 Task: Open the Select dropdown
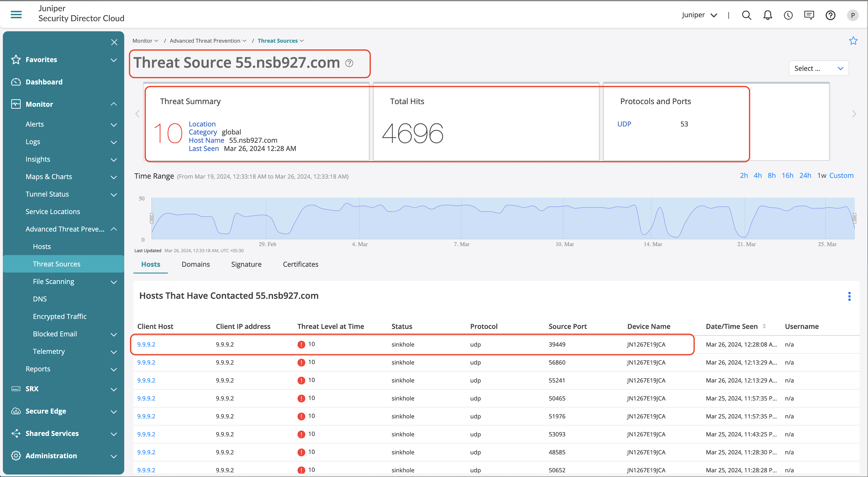point(818,68)
